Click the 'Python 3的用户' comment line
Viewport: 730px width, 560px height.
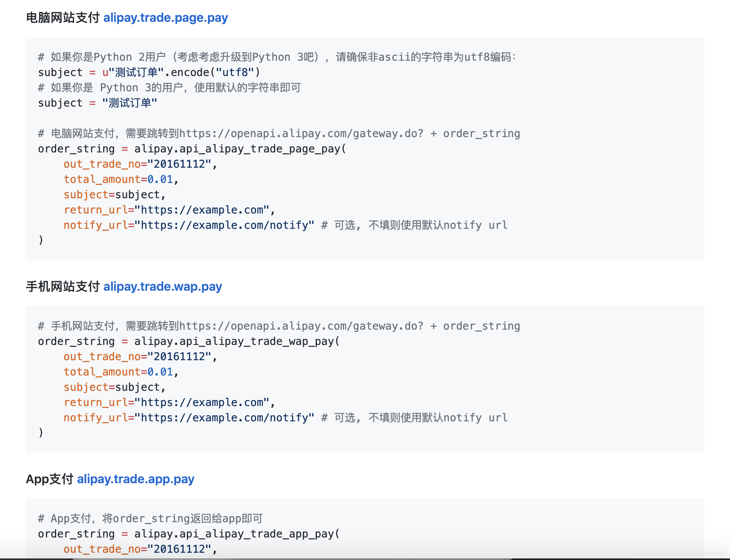[x=169, y=87]
